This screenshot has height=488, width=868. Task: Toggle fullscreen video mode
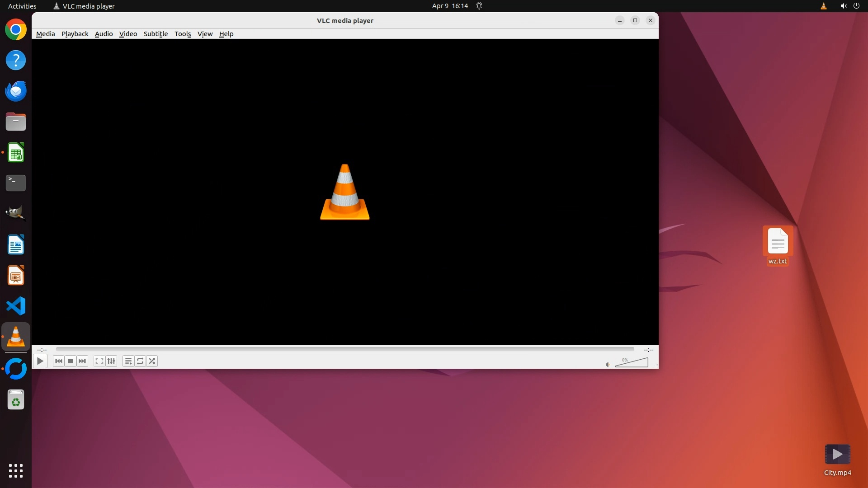tap(99, 361)
